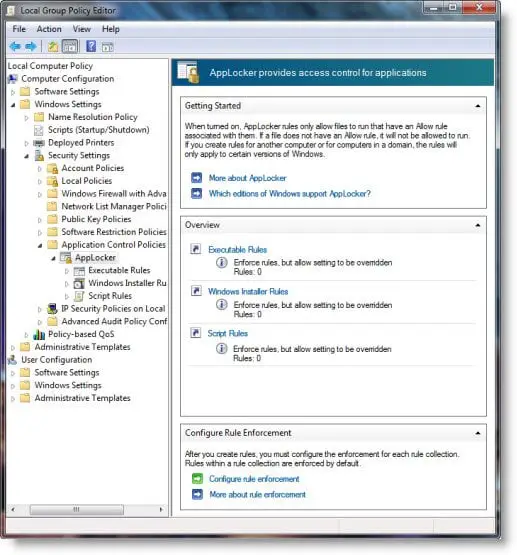Click the arrow icon beside More about AppLocker
Image resolution: width=517 pixels, height=555 pixels.
point(196,178)
